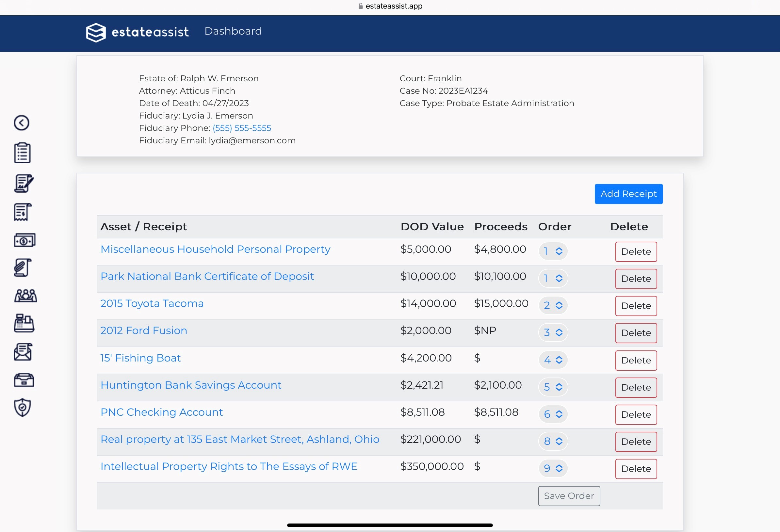Screen dimensions: 780x532
Task: Open the clipboard checklist icon in sidebar
Action: [x=22, y=153]
